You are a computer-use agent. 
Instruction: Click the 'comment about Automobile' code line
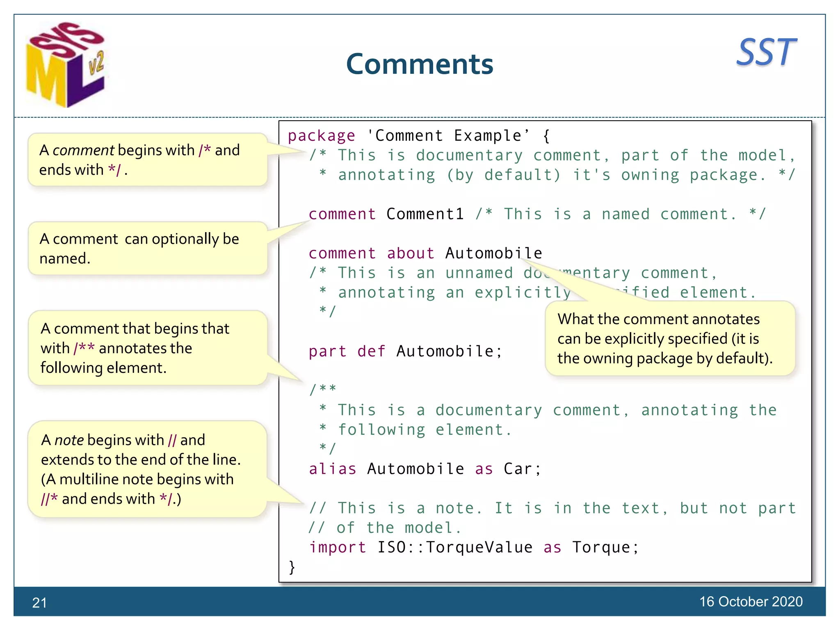pyautogui.click(x=425, y=253)
